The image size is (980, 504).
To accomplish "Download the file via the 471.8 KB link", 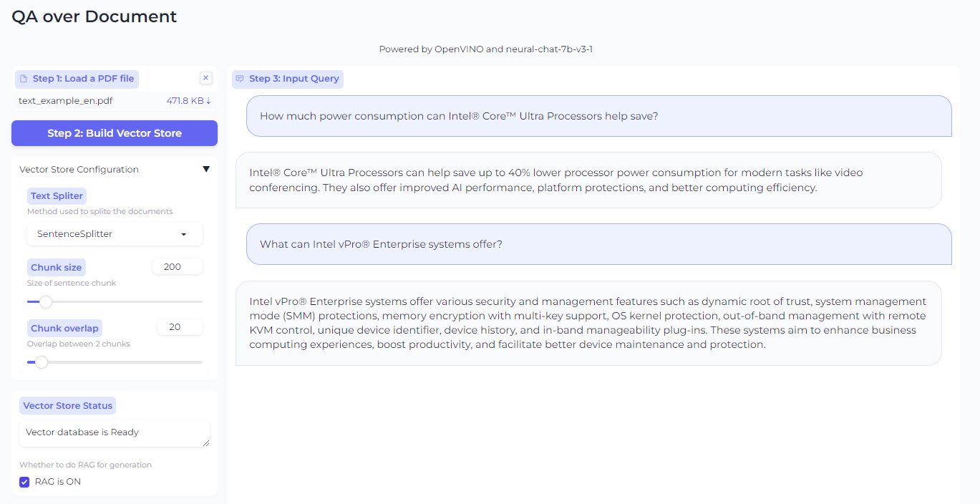I will [188, 101].
